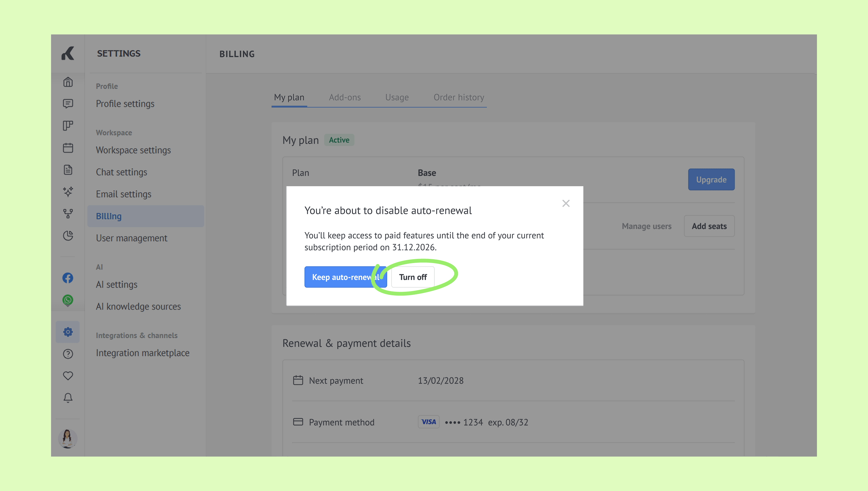Close the auto-renewal dialog

coord(566,203)
